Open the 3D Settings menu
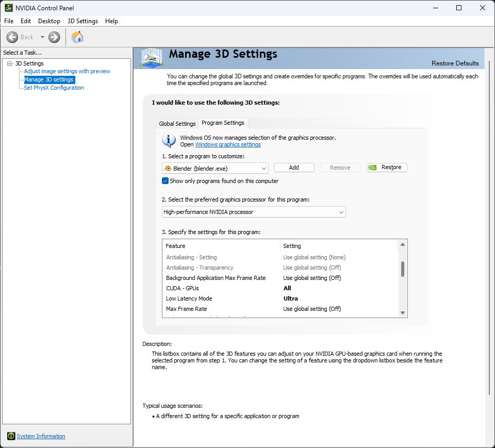The image size is (495, 448). click(82, 21)
